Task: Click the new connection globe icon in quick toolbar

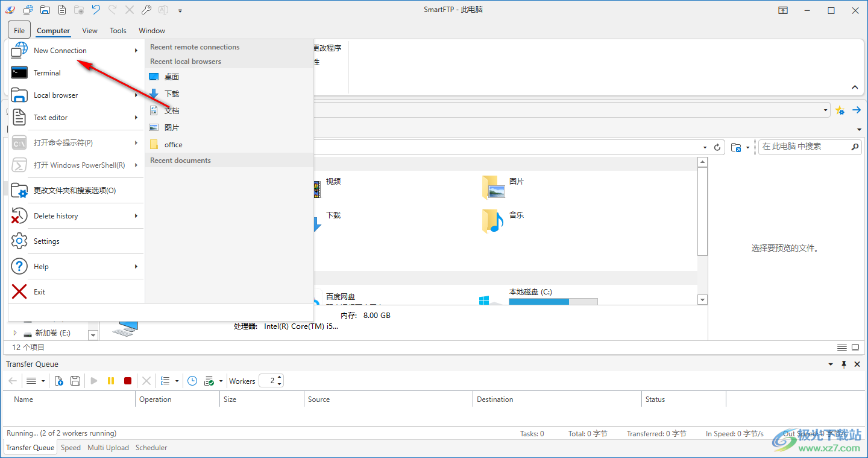Action: 28,10
